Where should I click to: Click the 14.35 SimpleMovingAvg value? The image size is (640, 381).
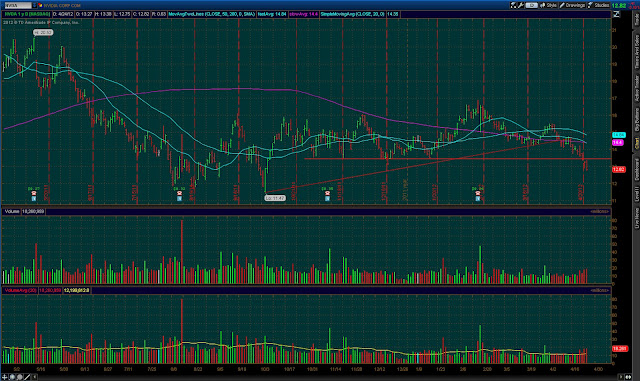pyautogui.click(x=392, y=14)
